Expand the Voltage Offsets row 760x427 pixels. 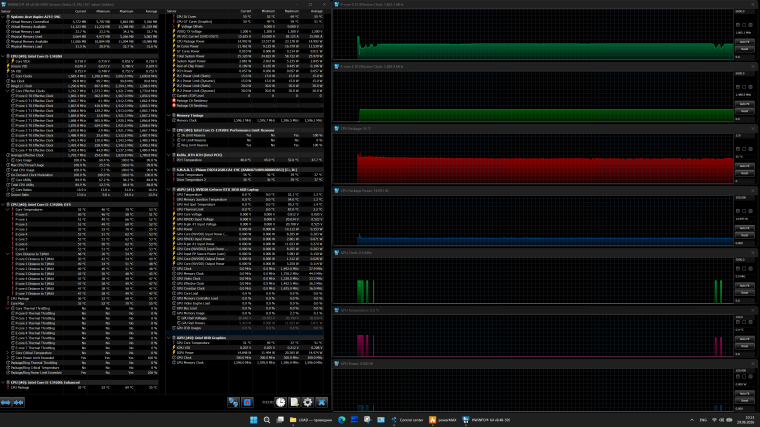[x=174, y=27]
